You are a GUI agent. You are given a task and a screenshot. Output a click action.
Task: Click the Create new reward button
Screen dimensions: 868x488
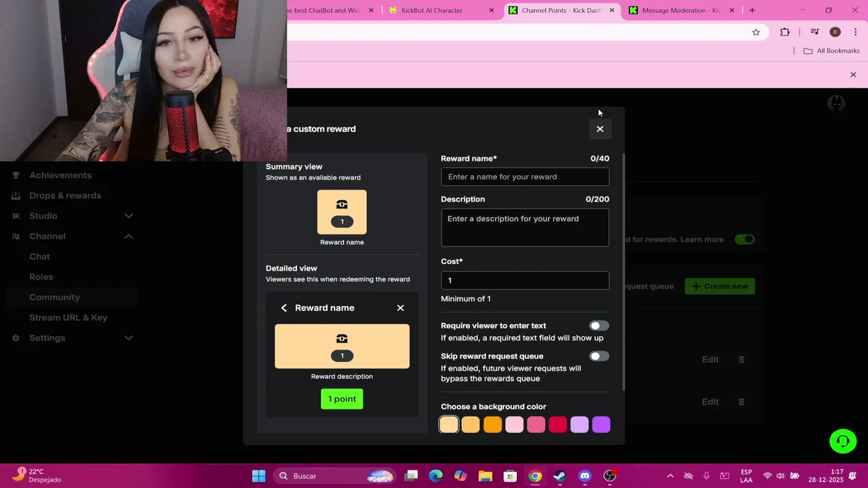(x=719, y=286)
